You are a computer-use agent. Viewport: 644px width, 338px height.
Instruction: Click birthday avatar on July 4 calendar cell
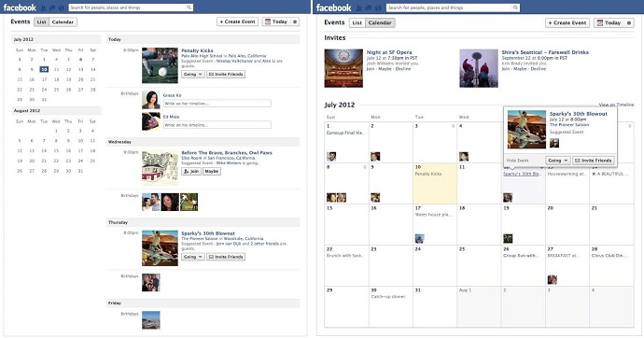tap(464, 156)
